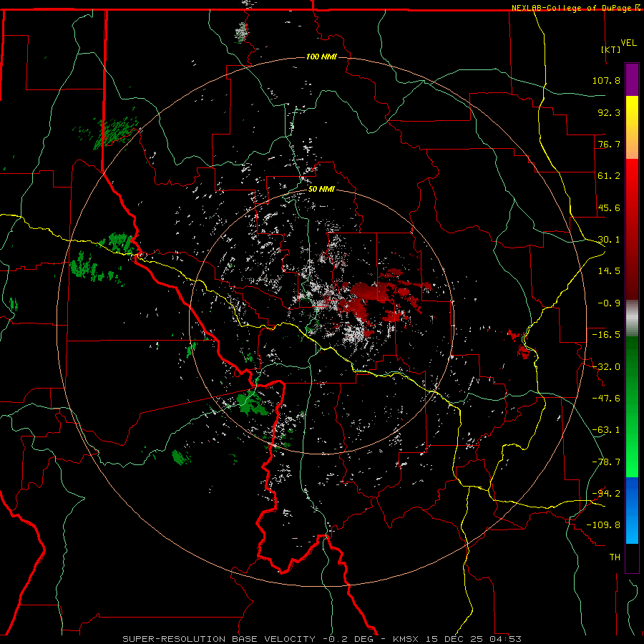Select the 76.7 value on velocity scale
The width and height of the screenshot is (644, 644).
tap(609, 144)
